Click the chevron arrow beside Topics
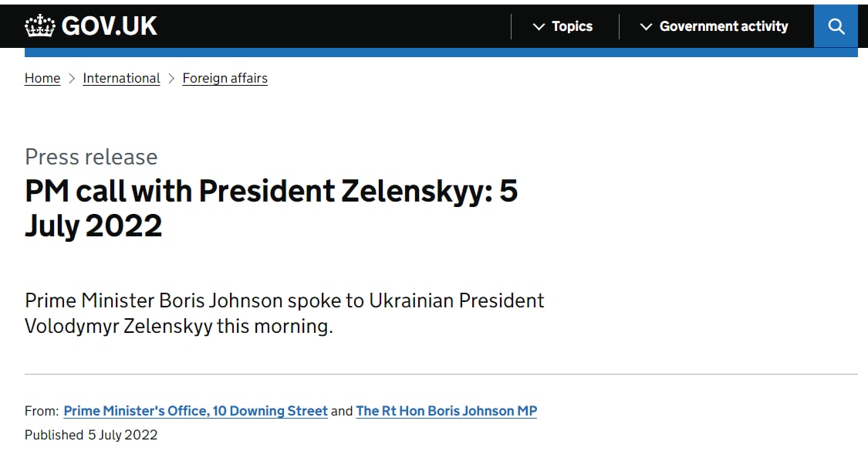Image resolution: width=868 pixels, height=458 pixels. tap(539, 27)
